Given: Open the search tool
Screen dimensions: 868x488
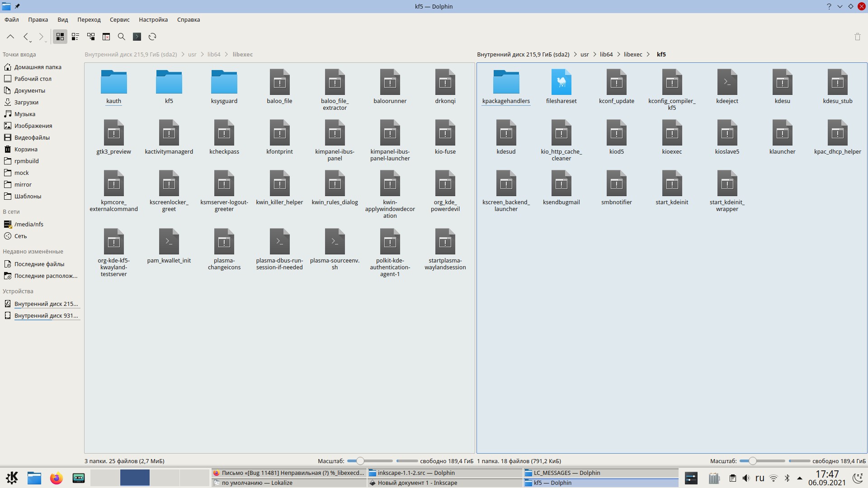Looking at the screenshot, I should tap(121, 37).
